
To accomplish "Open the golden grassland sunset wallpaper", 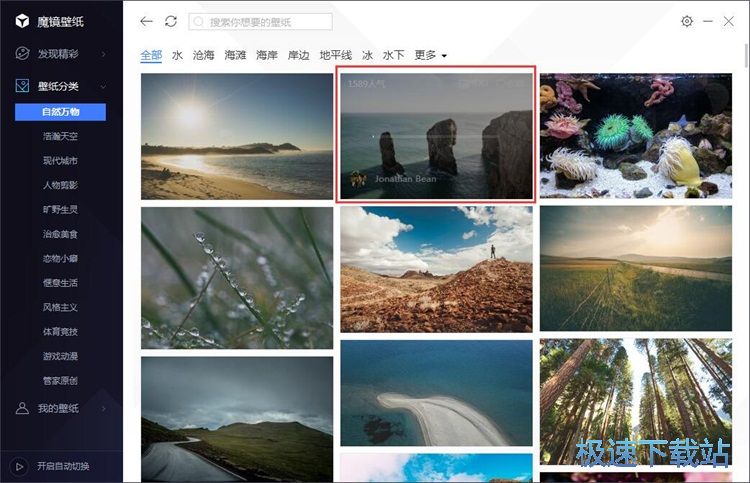I will coord(636,268).
